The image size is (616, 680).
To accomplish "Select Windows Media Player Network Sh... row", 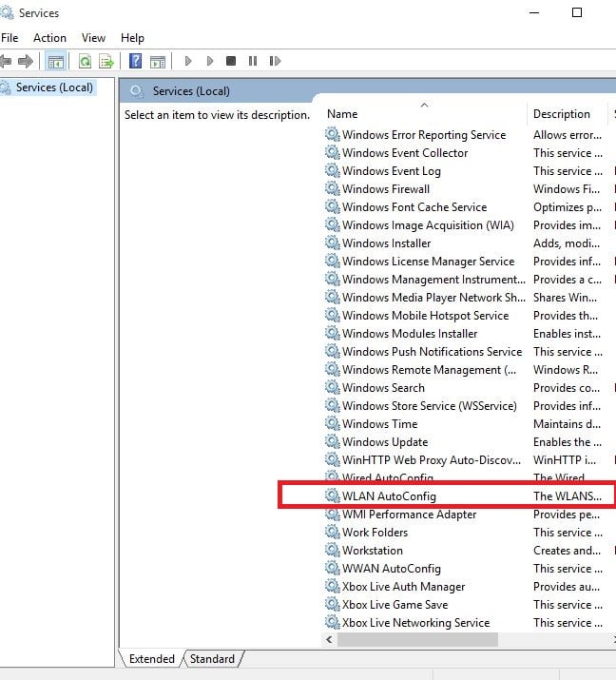I will tap(433, 298).
